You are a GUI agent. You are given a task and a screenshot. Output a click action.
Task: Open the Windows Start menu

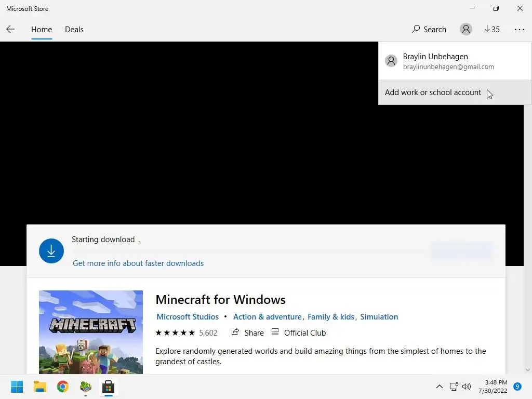17,387
